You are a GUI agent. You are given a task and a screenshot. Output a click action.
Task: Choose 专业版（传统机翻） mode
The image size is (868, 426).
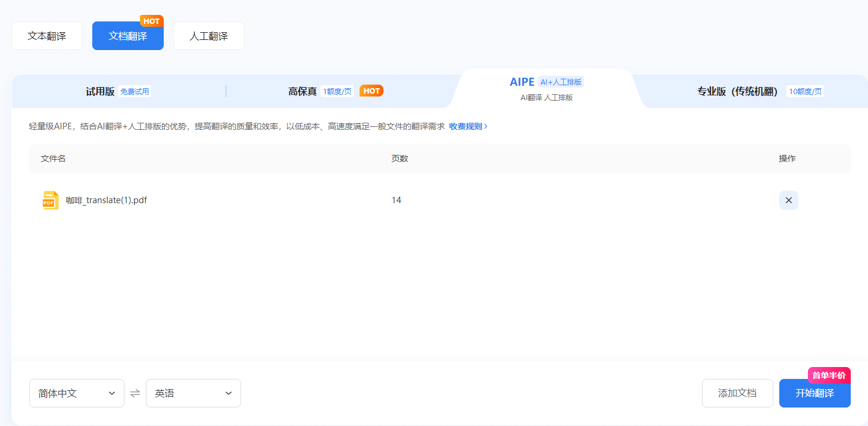pyautogui.click(x=761, y=91)
